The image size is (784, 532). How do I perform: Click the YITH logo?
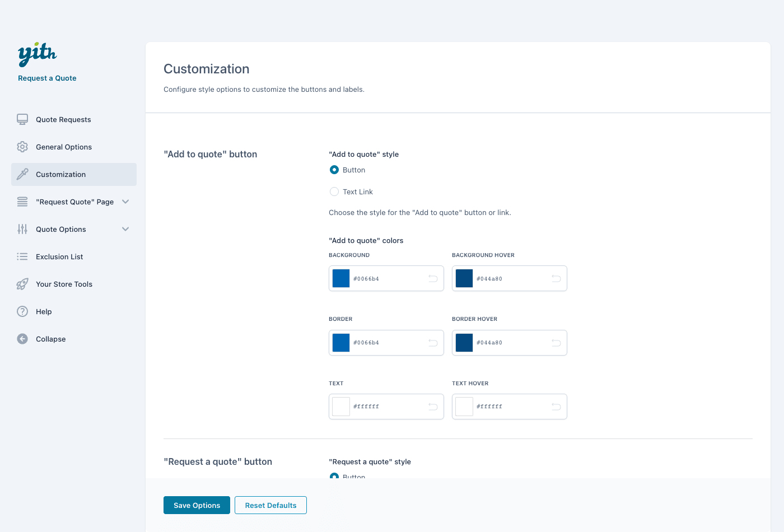coord(38,54)
